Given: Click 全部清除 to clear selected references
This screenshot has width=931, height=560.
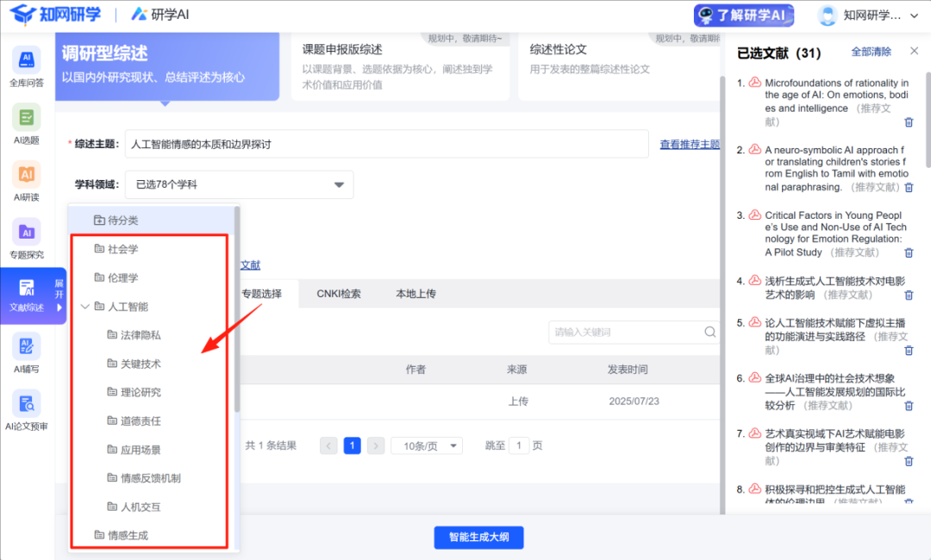Looking at the screenshot, I should point(871,53).
